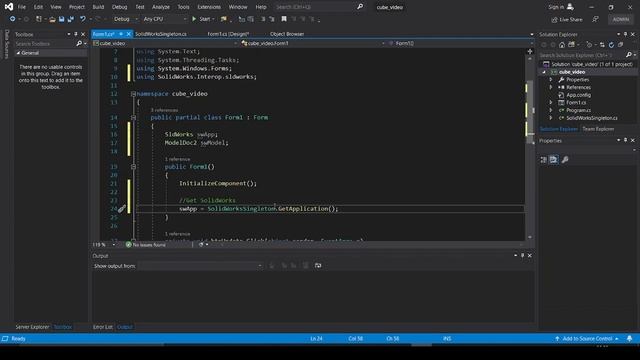Click the Toolbox search magnifier icon

pos(79,43)
